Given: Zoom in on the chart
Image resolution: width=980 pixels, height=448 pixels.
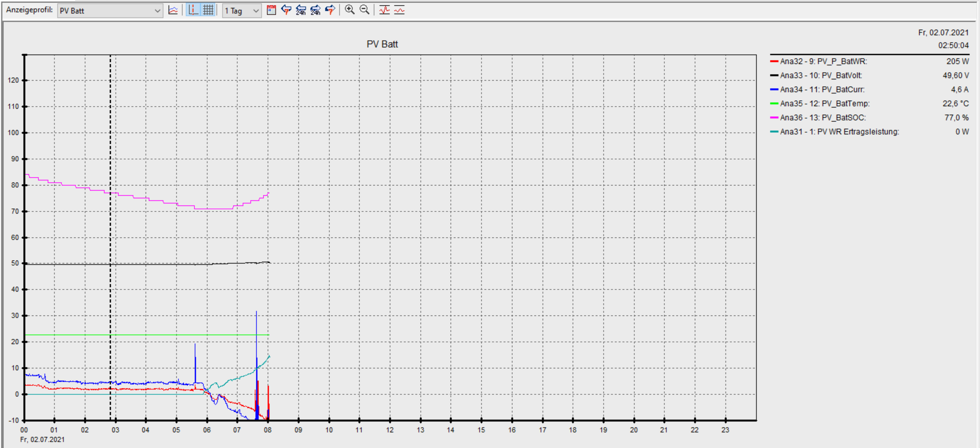Looking at the screenshot, I should 350,10.
